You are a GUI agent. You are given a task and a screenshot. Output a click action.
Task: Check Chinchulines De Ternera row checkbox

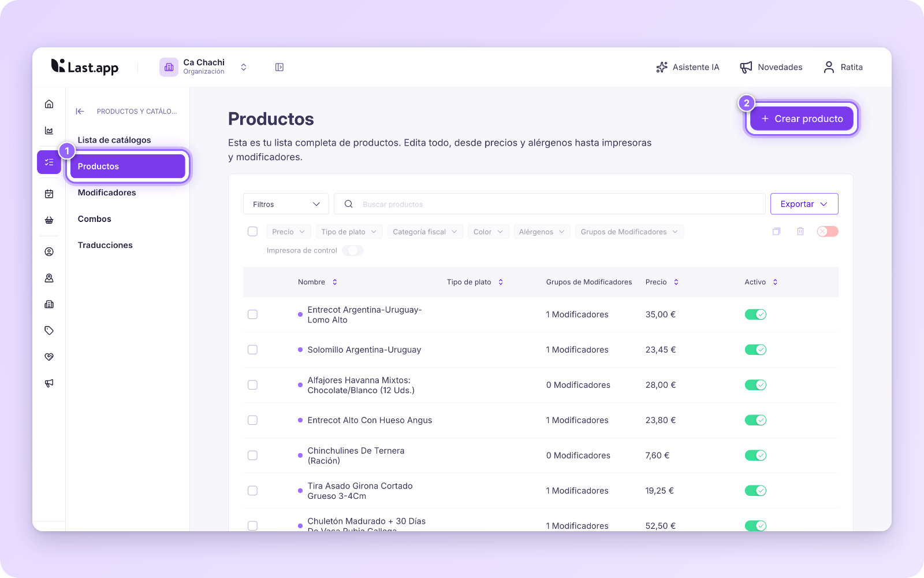(252, 455)
